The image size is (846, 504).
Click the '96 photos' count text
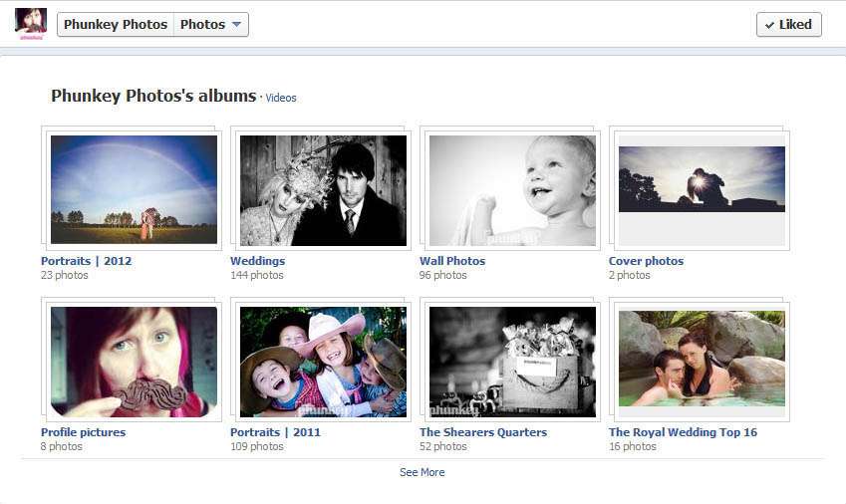(443, 275)
